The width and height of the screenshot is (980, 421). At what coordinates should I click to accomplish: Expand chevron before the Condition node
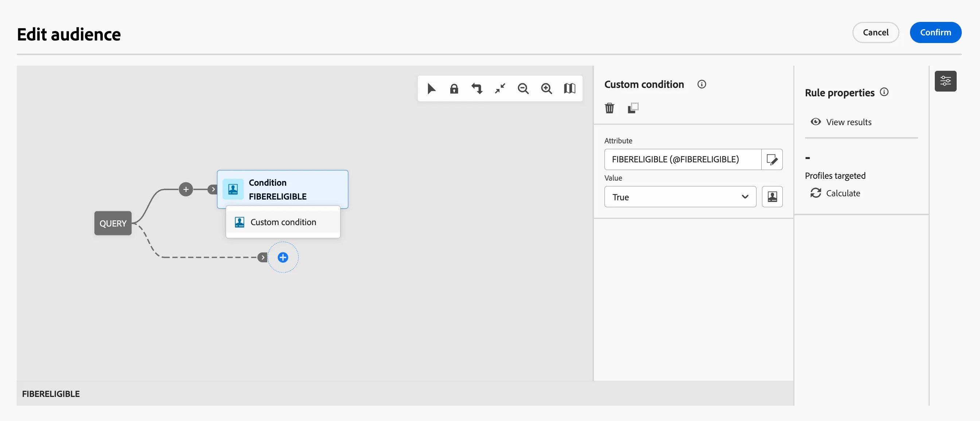213,189
